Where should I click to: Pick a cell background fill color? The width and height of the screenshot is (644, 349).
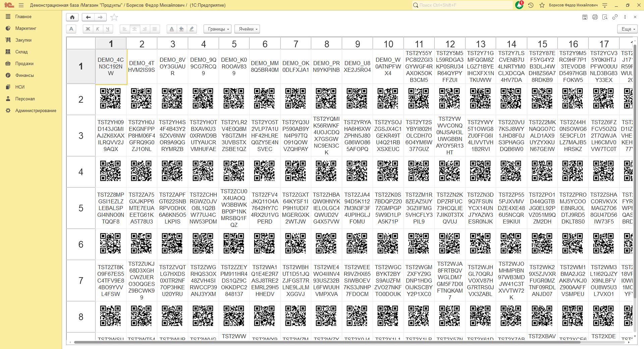click(181, 29)
